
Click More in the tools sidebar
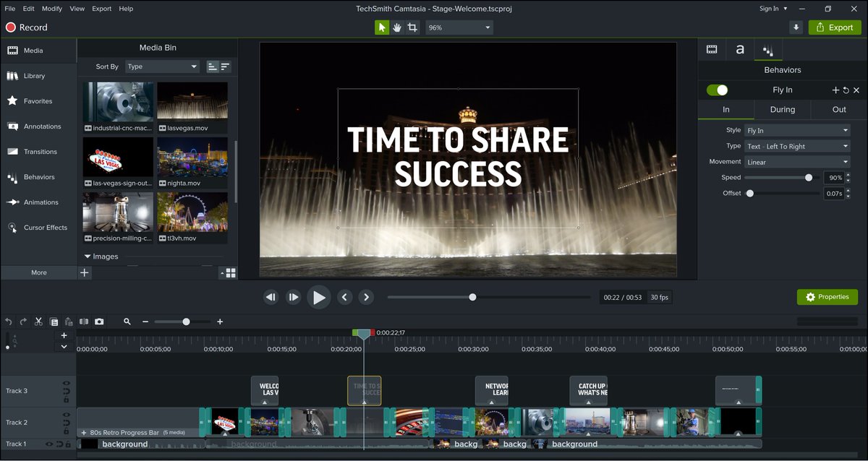38,272
